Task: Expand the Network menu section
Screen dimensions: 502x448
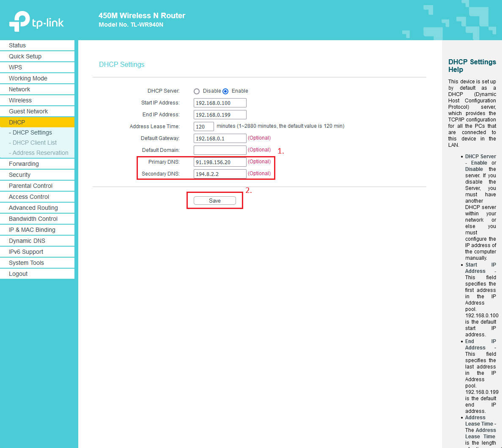Action: [x=19, y=89]
